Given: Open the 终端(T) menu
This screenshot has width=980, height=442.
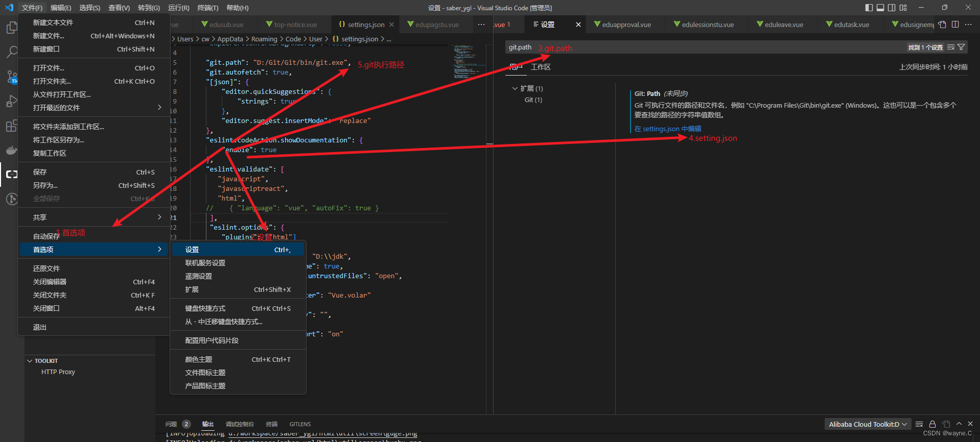Looking at the screenshot, I should [208, 8].
